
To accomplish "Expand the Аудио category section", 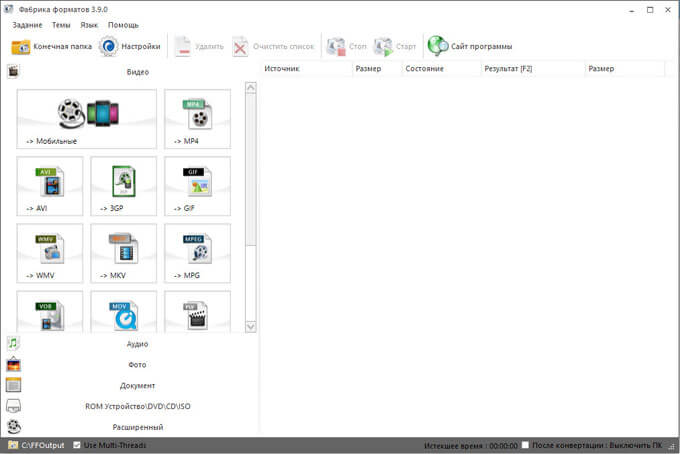I will tap(137, 343).
